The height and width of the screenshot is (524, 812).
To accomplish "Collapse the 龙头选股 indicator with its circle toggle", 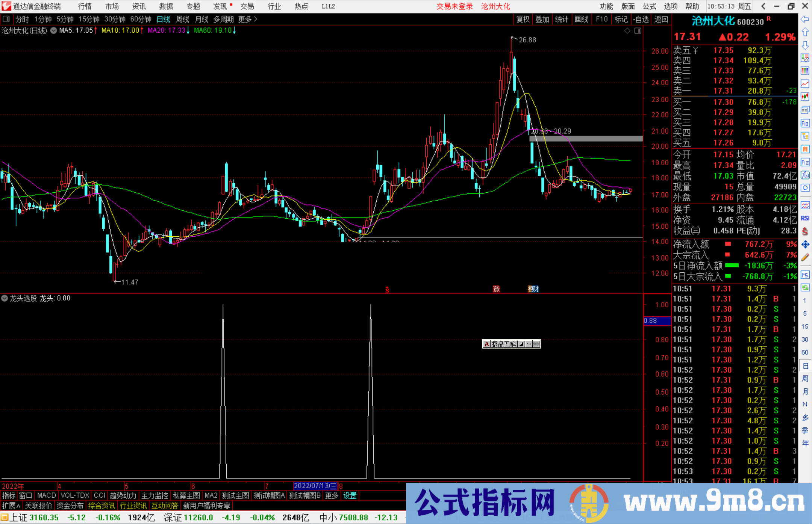I will 5,298.
